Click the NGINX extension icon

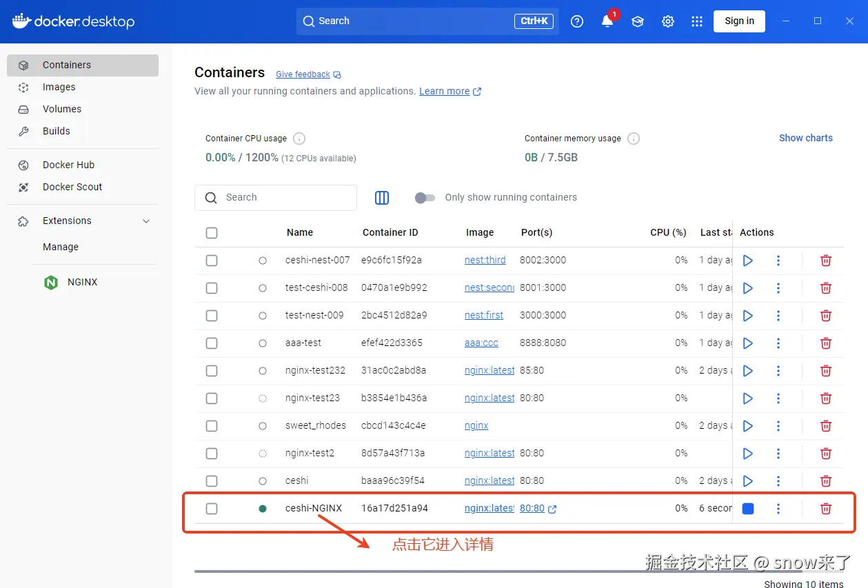[51, 282]
